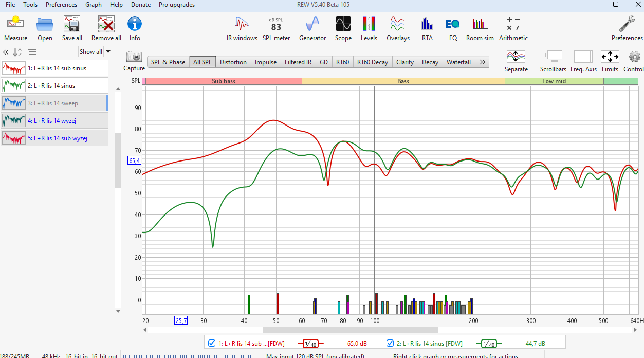This screenshot has width=644, height=358.
Task: Open the Preferences menu
Action: (x=61, y=5)
